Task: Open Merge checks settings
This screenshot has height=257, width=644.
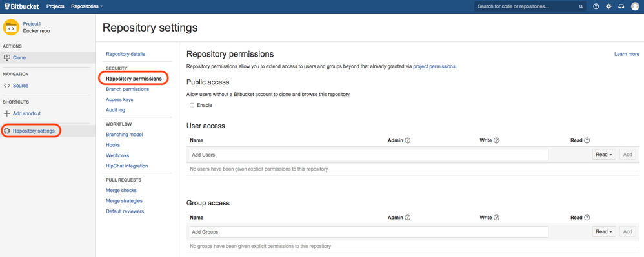Action: point(121,191)
